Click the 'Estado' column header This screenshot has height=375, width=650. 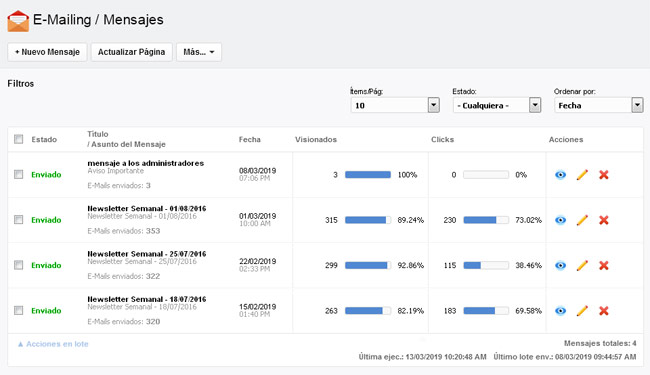point(44,140)
